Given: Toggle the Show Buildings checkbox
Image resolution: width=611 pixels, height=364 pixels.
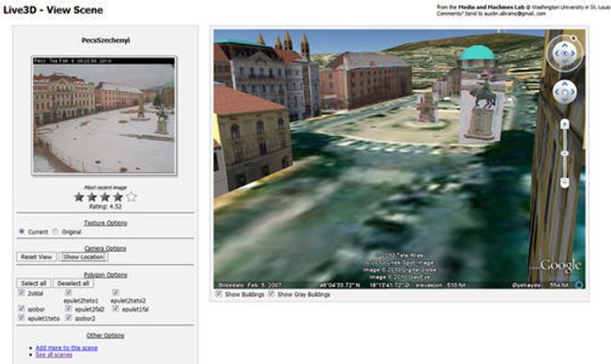Looking at the screenshot, I should click(219, 293).
